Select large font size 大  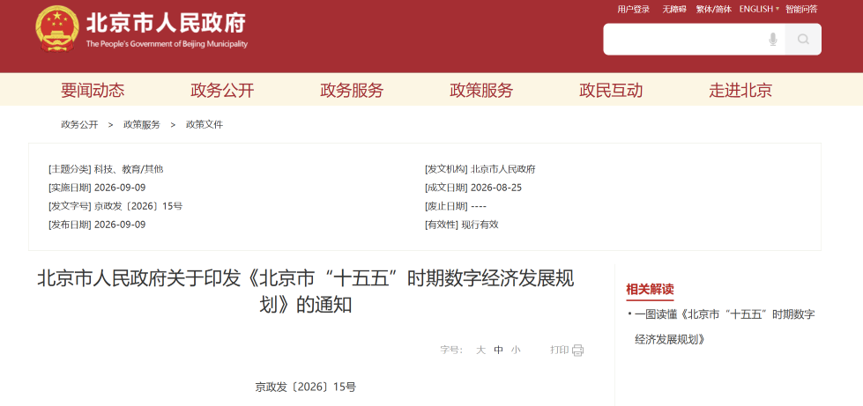tap(480, 350)
